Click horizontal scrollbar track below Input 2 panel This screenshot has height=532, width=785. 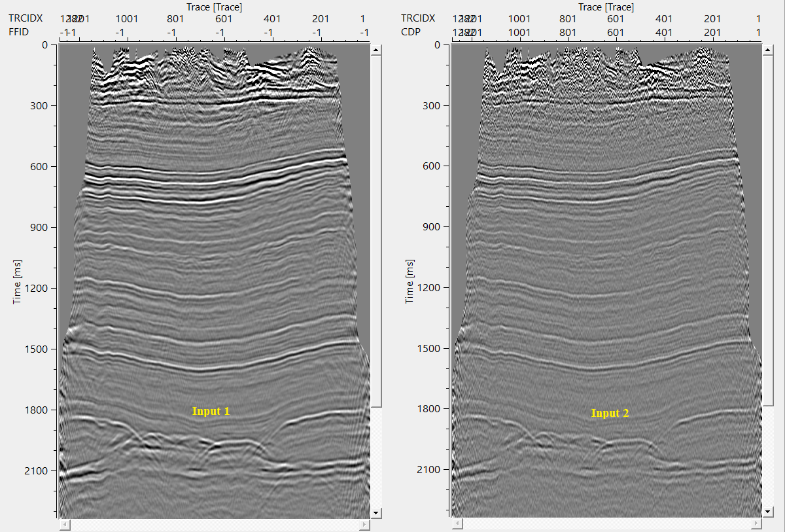[x=606, y=524]
